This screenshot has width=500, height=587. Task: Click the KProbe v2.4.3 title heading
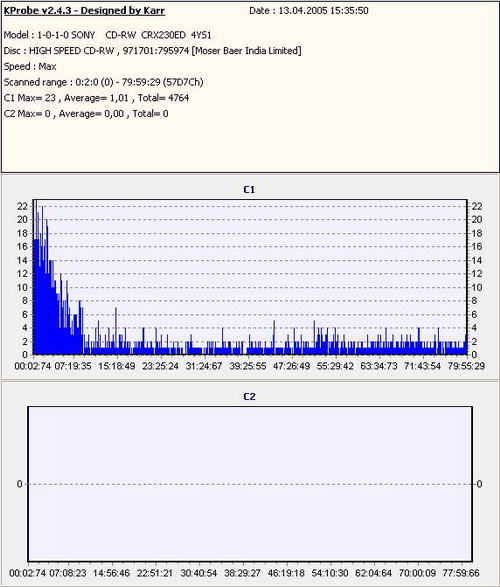pos(84,11)
